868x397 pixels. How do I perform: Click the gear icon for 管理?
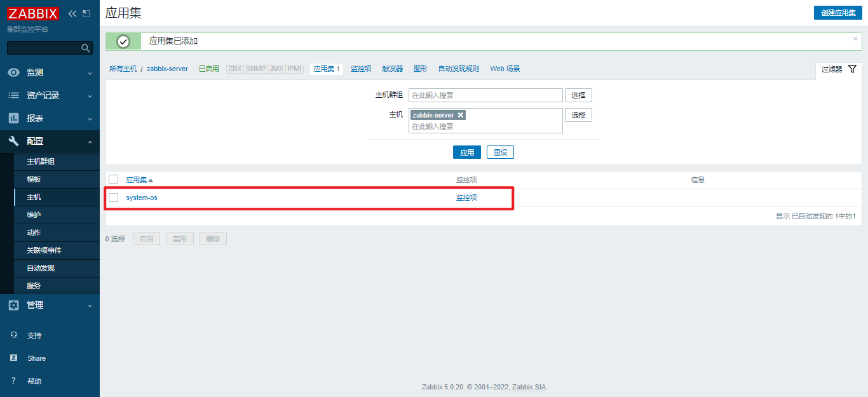tap(14, 305)
